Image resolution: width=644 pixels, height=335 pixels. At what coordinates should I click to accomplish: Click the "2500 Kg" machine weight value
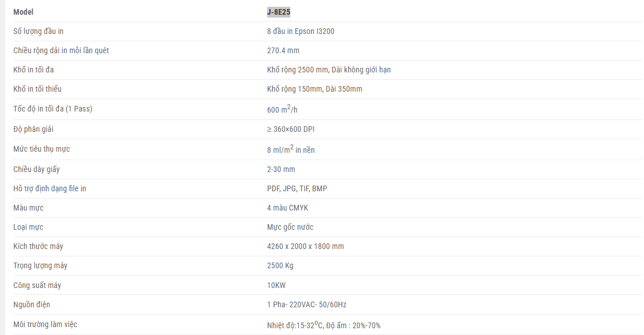click(280, 265)
